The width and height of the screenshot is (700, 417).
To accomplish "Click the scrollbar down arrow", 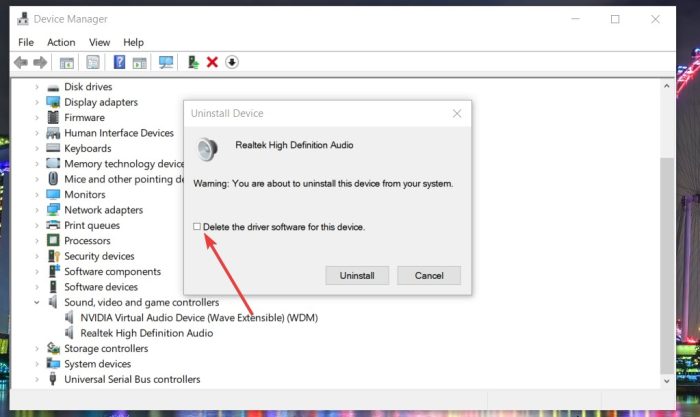I will click(x=667, y=381).
